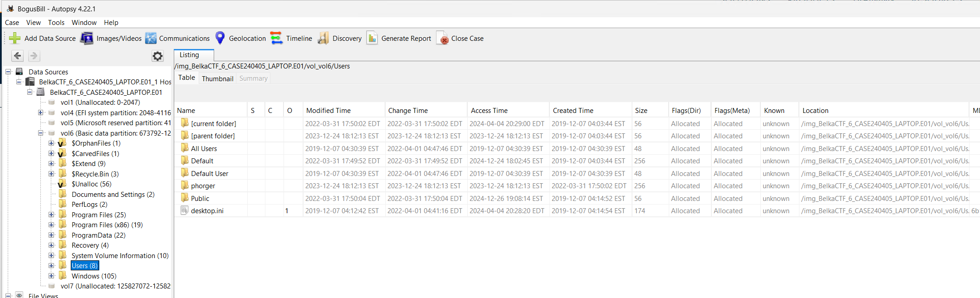Open the Geolocation map pin tool
The width and height of the screenshot is (980, 298).
pos(220,38)
